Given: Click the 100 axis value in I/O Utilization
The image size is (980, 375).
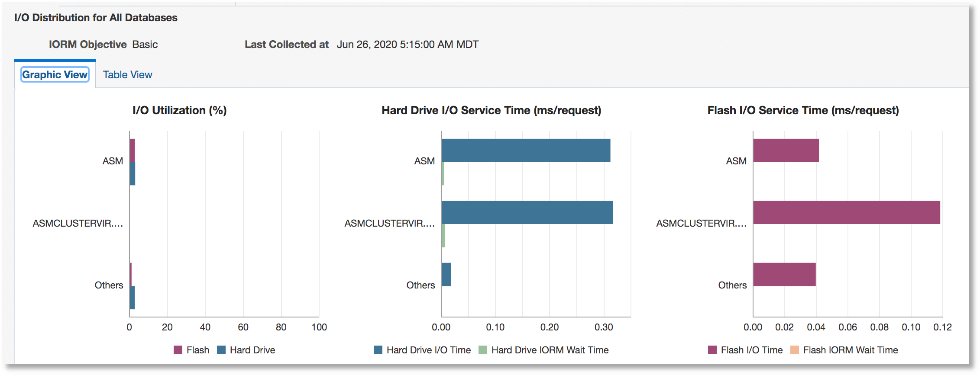Looking at the screenshot, I should (319, 327).
